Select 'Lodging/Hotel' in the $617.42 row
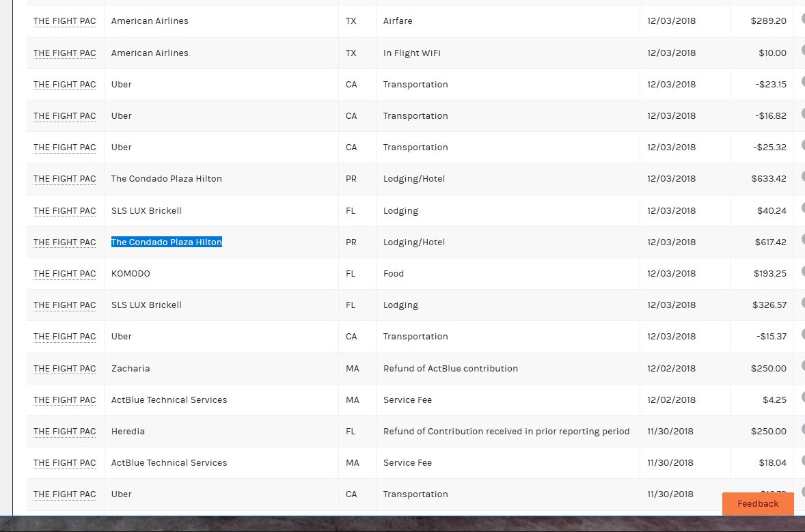The height and width of the screenshot is (532, 805). point(414,242)
